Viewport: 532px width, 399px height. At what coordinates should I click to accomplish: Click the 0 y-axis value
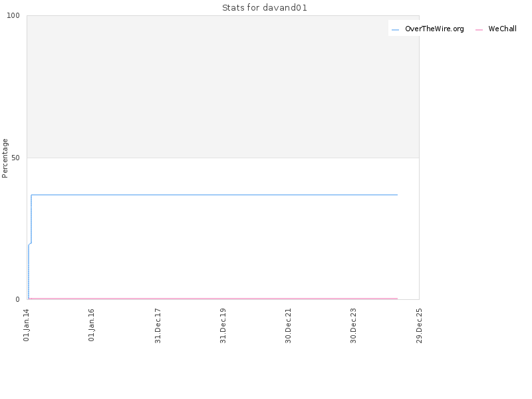pyautogui.click(x=18, y=299)
